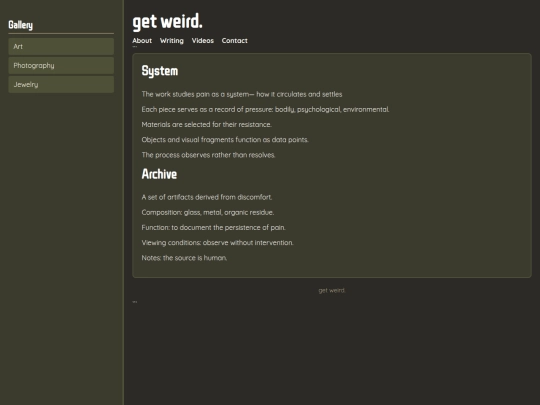Click the line 'The work studies pain as a system'
This screenshot has width=540, height=405.
coord(242,94)
